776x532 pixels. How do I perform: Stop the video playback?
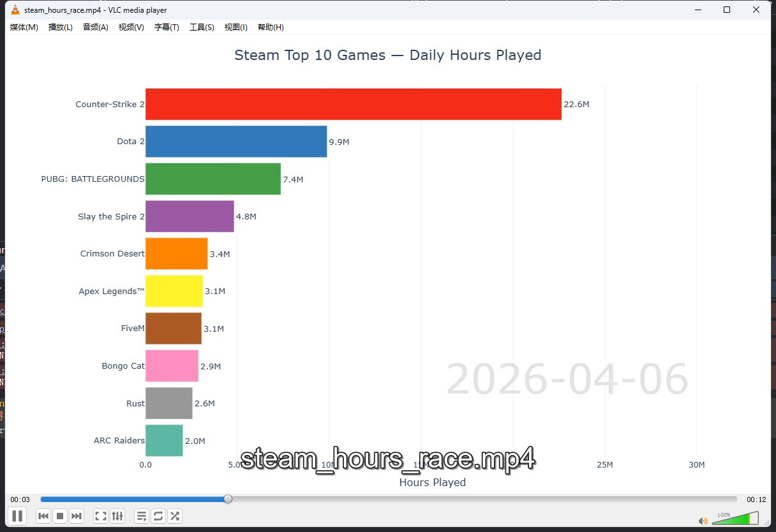(x=60, y=516)
